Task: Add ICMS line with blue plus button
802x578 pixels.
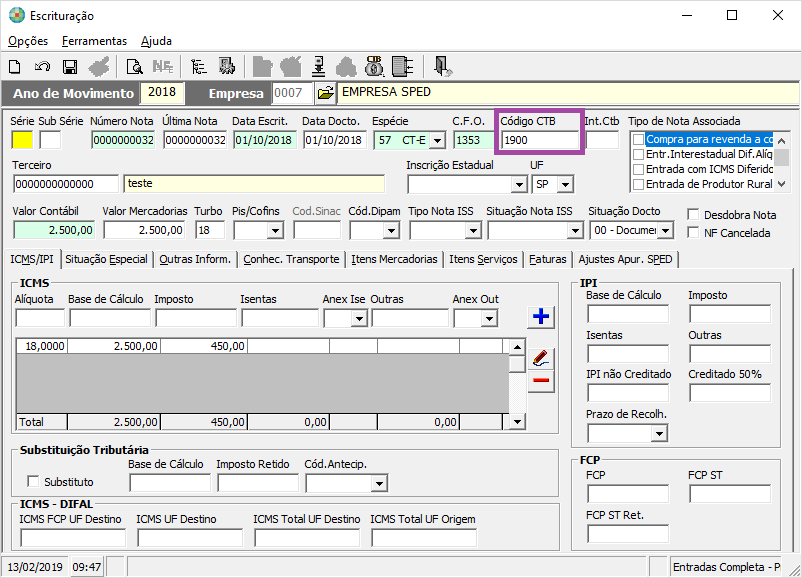Action: point(541,317)
